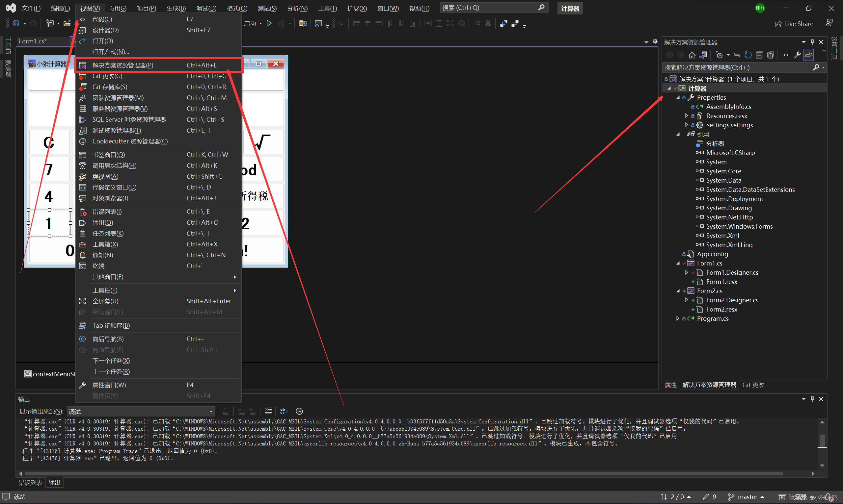
Task: Click the Send to Back toolbar icon
Action: pos(515,23)
